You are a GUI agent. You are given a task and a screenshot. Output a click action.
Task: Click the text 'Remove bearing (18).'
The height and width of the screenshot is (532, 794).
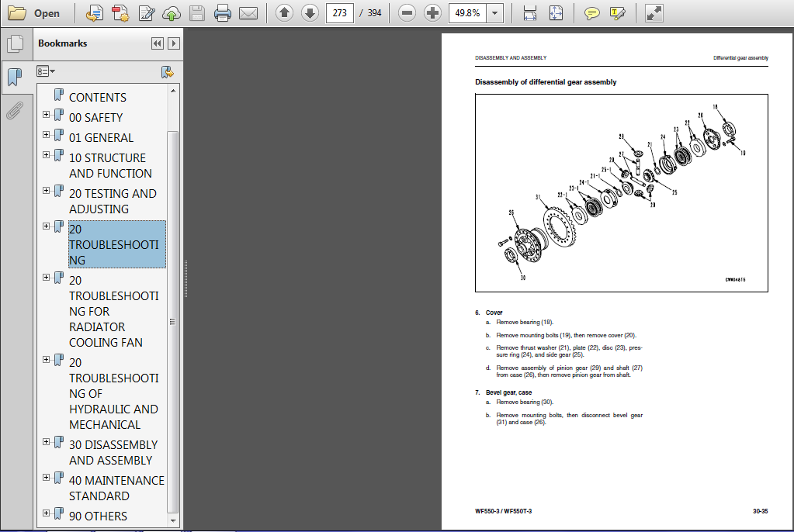[525, 322]
